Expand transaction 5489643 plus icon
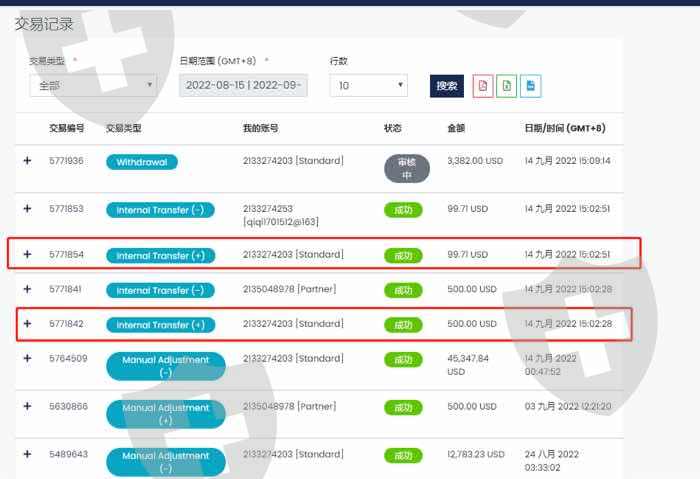The width and height of the screenshot is (700, 479). pyautogui.click(x=27, y=454)
